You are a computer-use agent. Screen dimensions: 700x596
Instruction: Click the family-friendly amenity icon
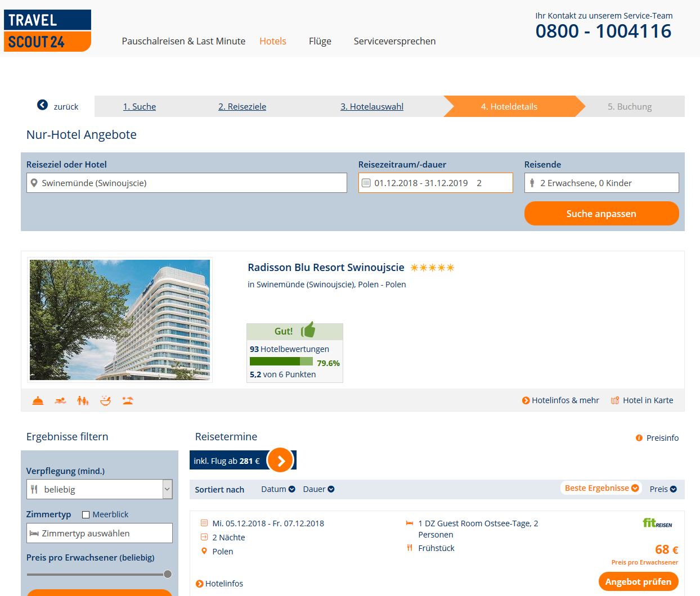coord(83,401)
